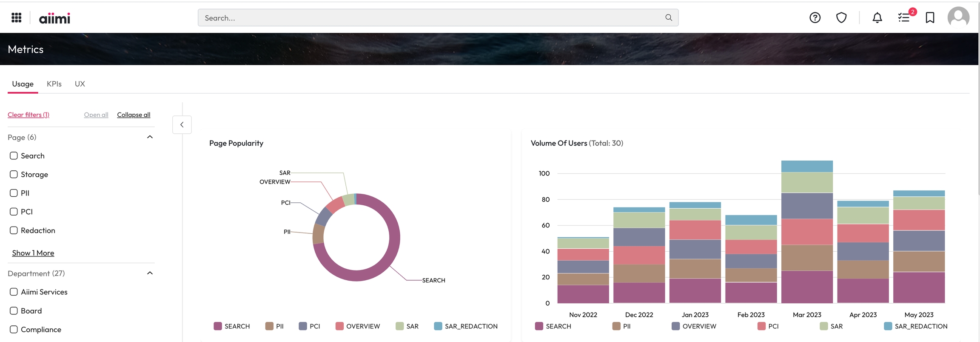Click the bookmark icon
The width and height of the screenshot is (980, 342).
point(930,18)
